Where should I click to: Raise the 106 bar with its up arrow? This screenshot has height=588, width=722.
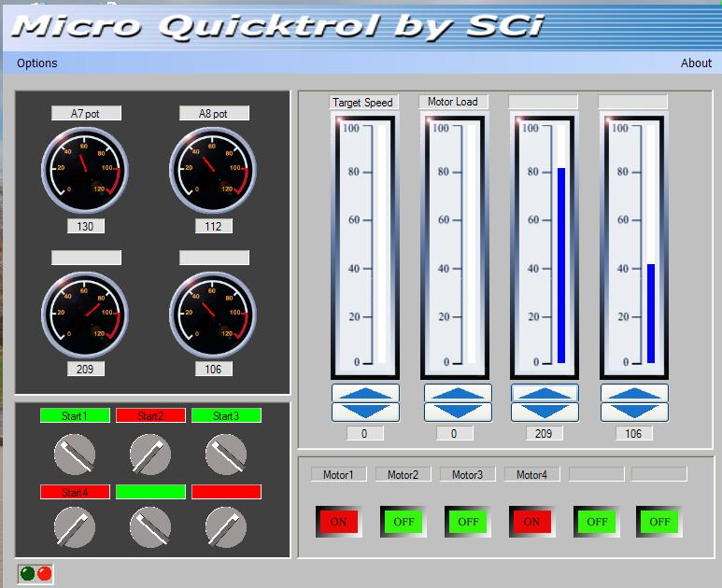coord(634,393)
